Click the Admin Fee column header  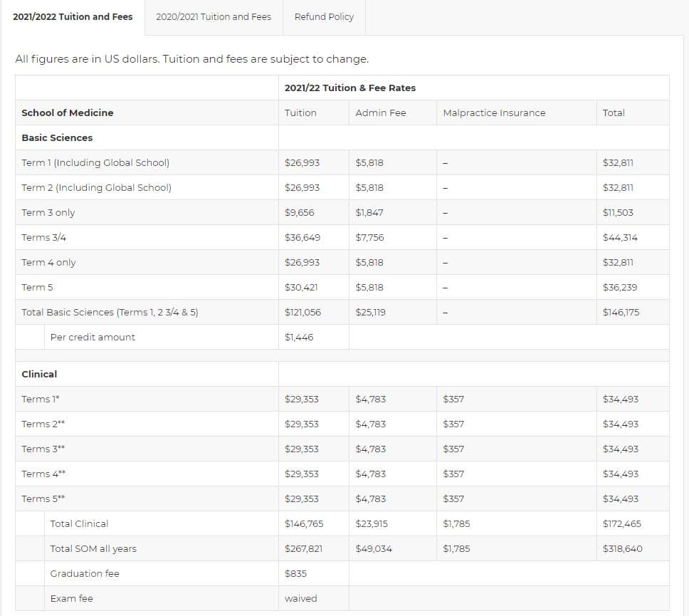coord(381,113)
